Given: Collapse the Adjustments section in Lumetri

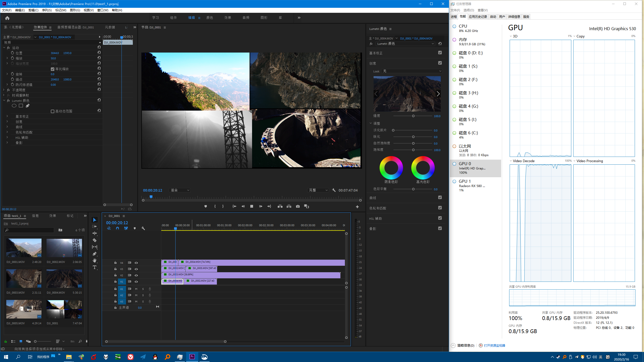Looking at the screenshot, I should [x=371, y=123].
